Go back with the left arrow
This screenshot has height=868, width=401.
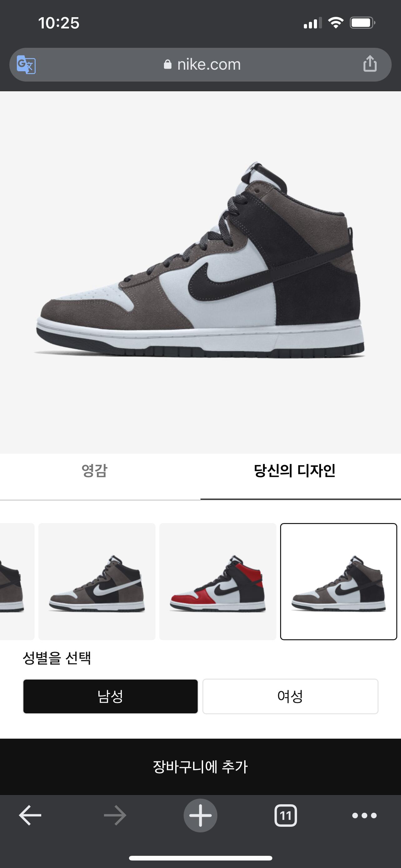coord(30,816)
